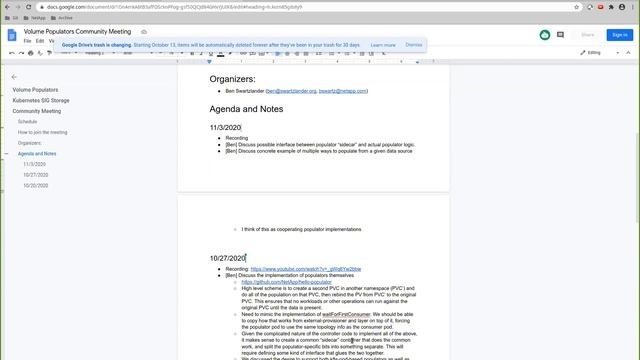Jump to How to join the meeting
640x360 pixels.
tap(42, 132)
